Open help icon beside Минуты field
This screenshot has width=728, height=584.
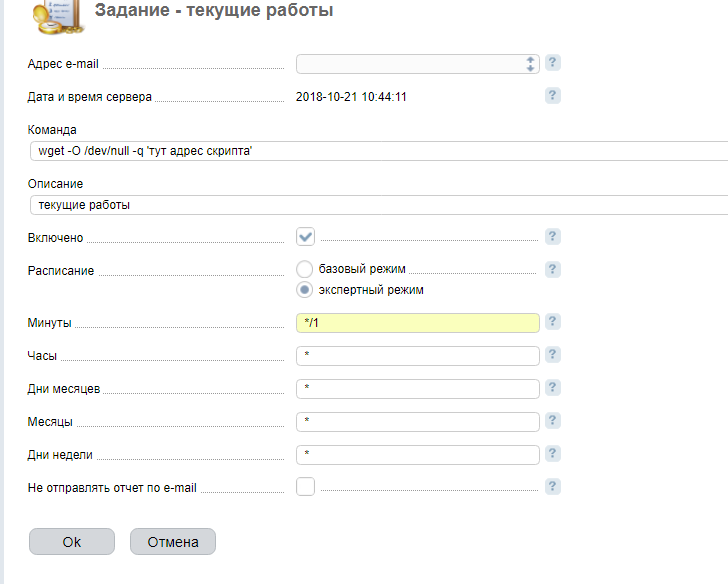click(553, 322)
